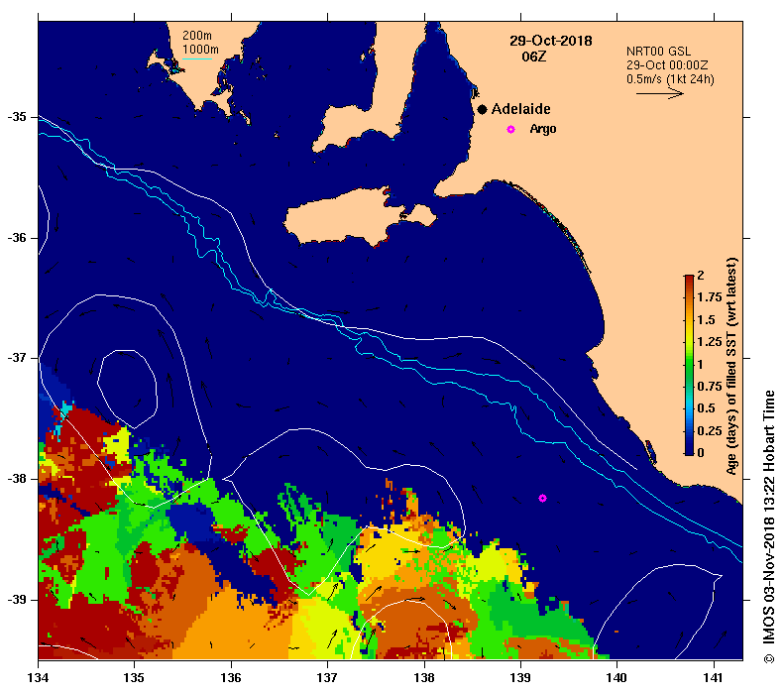Click the colorbar at value 1
Screen dimensions: 784x694
tap(689, 364)
